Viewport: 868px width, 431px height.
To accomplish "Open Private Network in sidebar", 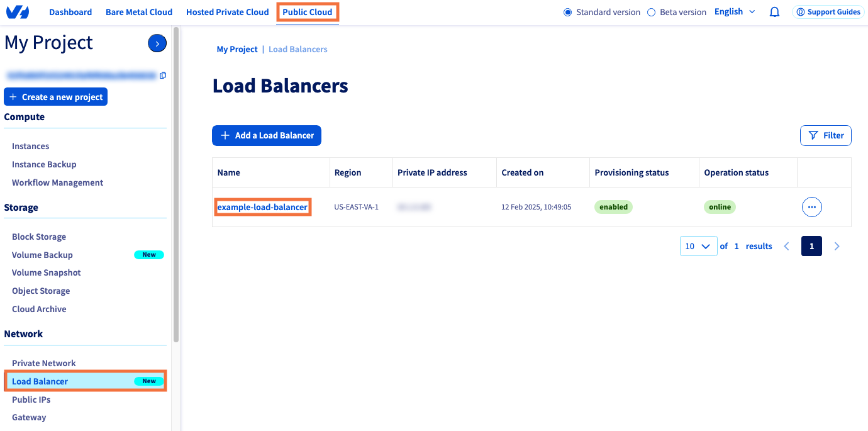I will pyautogui.click(x=43, y=363).
